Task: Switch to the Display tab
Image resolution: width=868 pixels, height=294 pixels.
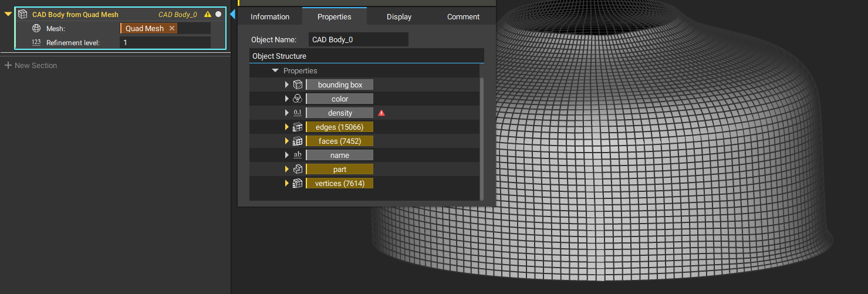Action: [399, 16]
